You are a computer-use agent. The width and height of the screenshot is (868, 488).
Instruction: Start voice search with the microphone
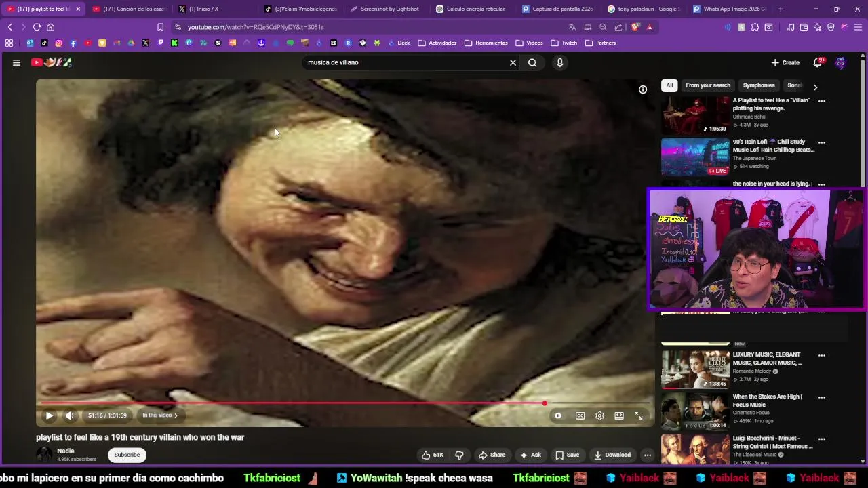point(559,62)
